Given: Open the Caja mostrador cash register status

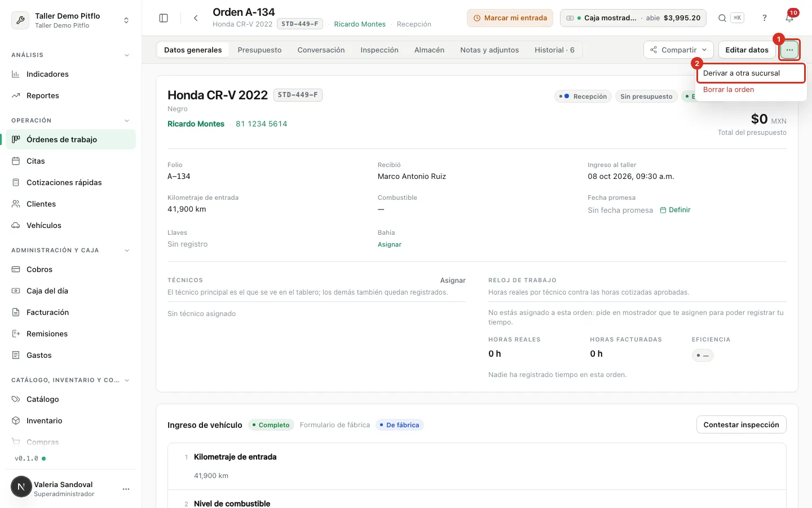Looking at the screenshot, I should [633, 18].
